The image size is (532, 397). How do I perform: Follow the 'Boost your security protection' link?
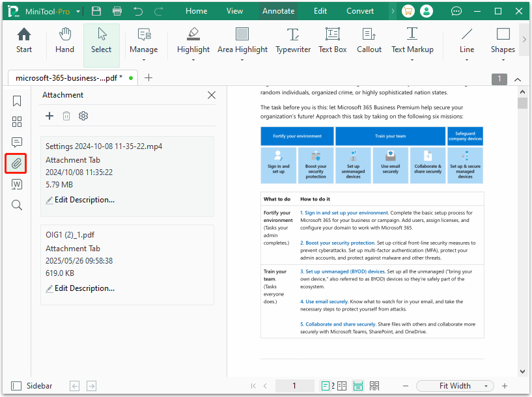(x=337, y=243)
